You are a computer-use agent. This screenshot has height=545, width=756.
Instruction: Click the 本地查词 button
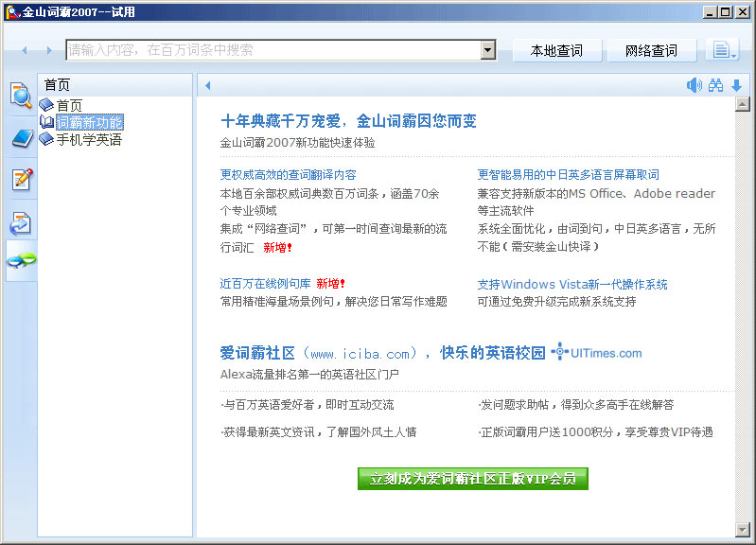pos(557,51)
